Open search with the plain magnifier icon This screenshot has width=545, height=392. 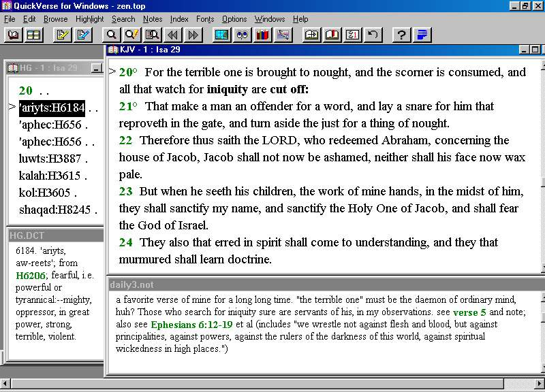112,35
